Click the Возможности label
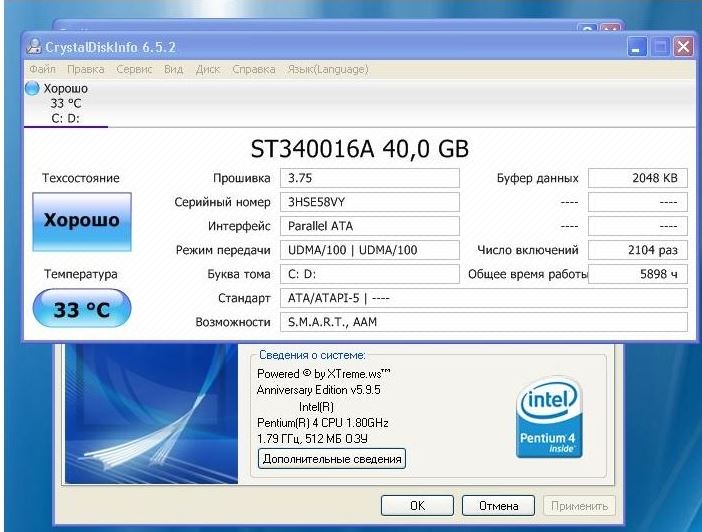 233,322
